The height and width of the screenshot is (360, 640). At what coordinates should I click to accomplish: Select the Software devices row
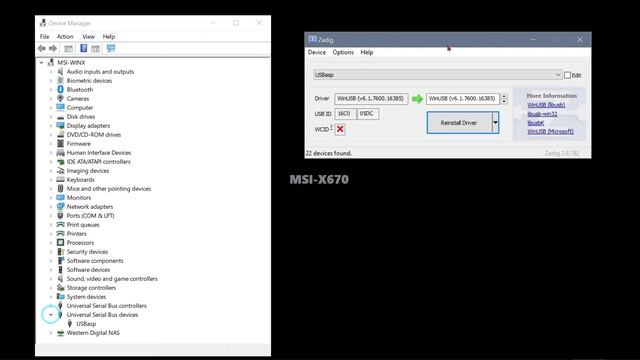tap(88, 270)
